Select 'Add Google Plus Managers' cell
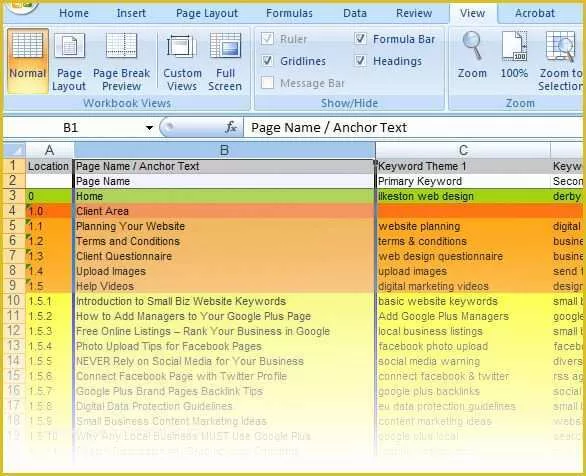The height and width of the screenshot is (476, 586). [463, 316]
